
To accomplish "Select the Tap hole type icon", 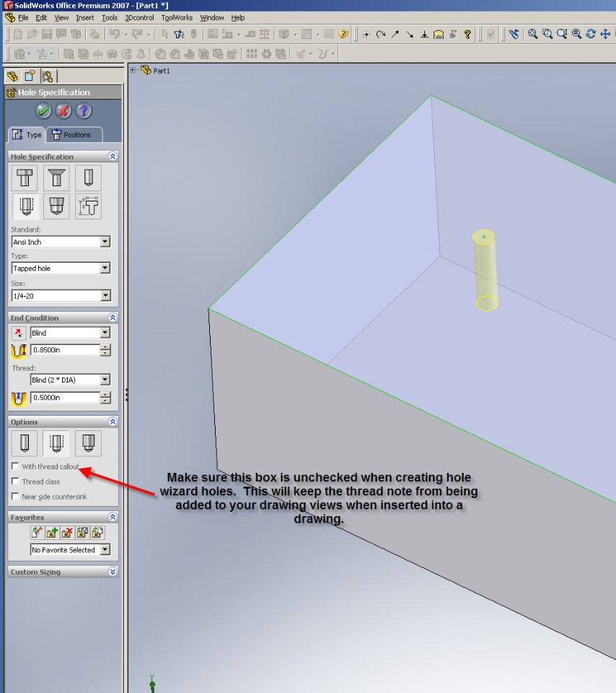I will click(25, 206).
